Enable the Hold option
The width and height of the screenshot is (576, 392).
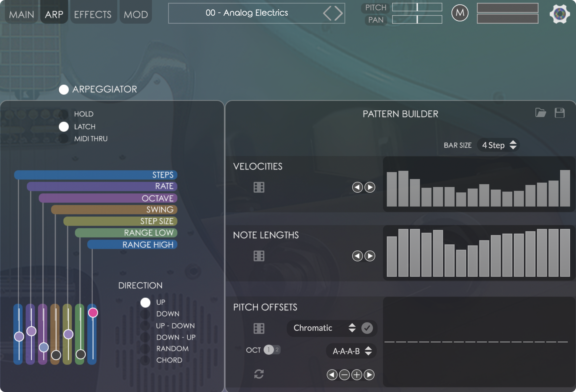64,114
